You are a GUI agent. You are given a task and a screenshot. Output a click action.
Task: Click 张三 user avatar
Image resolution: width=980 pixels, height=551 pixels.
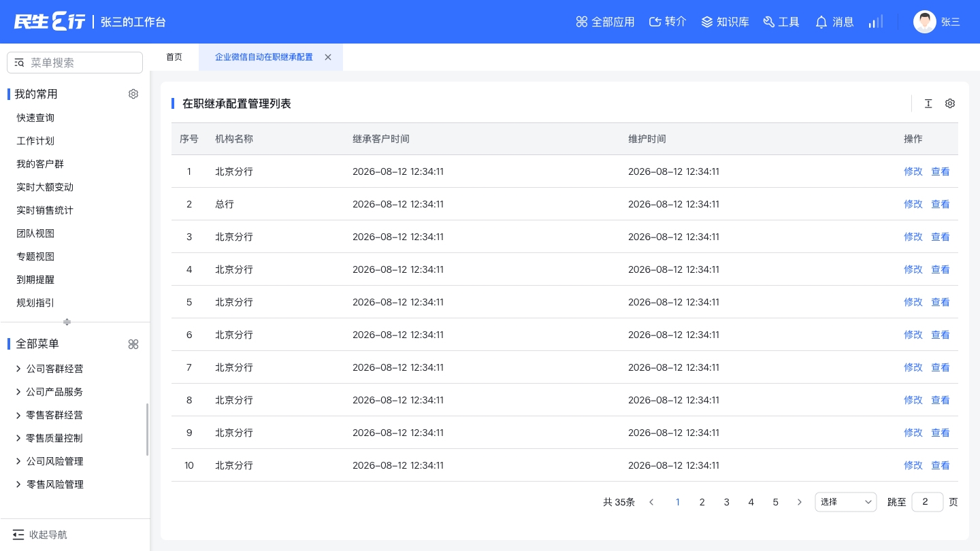point(925,22)
